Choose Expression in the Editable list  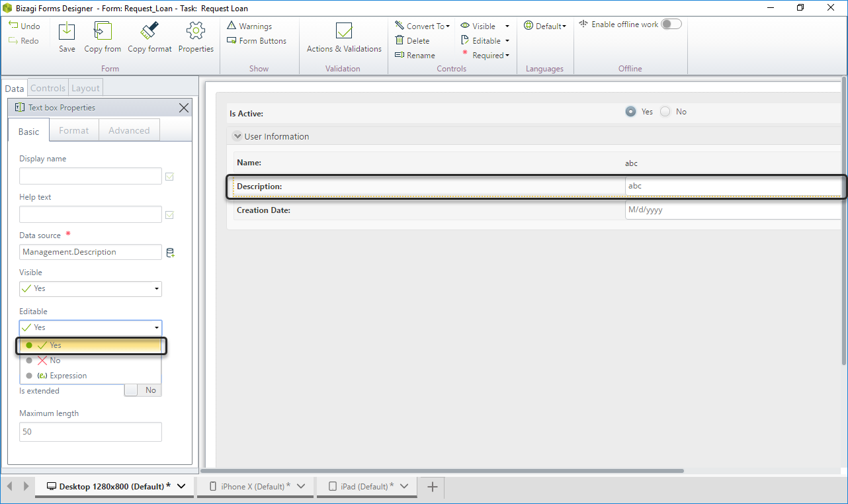coord(91,376)
